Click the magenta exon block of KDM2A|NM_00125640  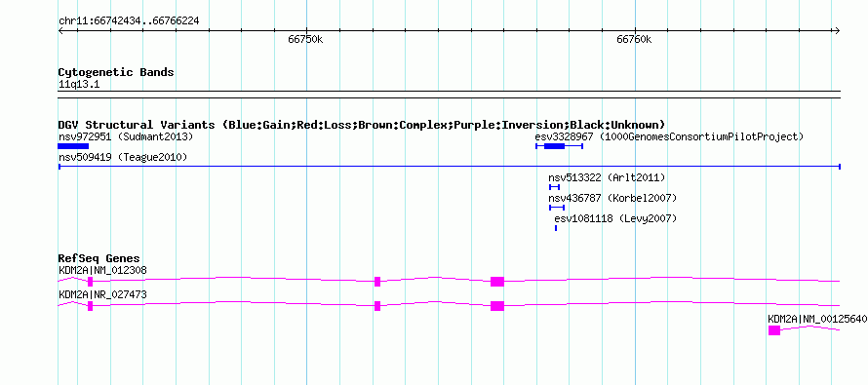click(x=774, y=330)
